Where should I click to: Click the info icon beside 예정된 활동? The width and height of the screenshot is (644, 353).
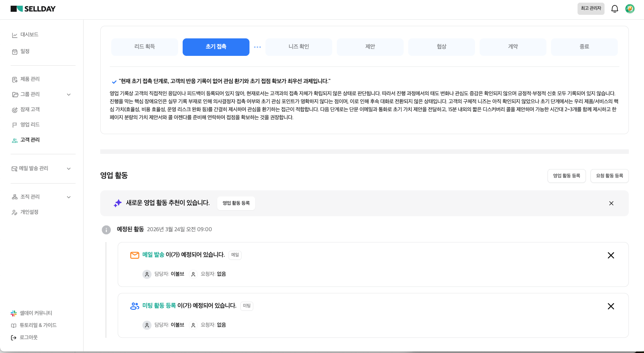pyautogui.click(x=106, y=230)
